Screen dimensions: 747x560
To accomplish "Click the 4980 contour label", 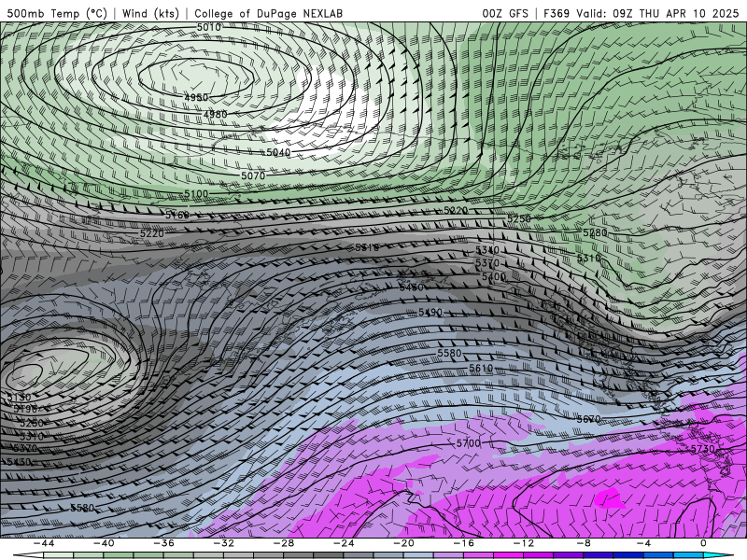I will pyautogui.click(x=215, y=115).
